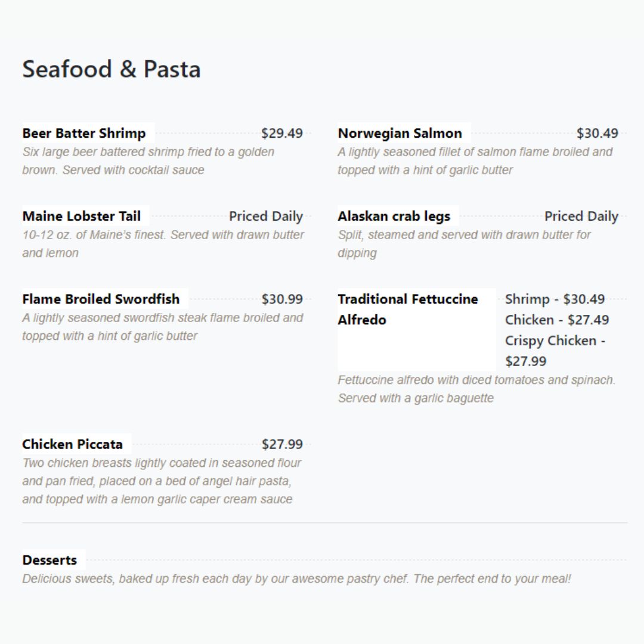Open the Desserts section
The height and width of the screenshot is (644, 644).
click(x=49, y=560)
